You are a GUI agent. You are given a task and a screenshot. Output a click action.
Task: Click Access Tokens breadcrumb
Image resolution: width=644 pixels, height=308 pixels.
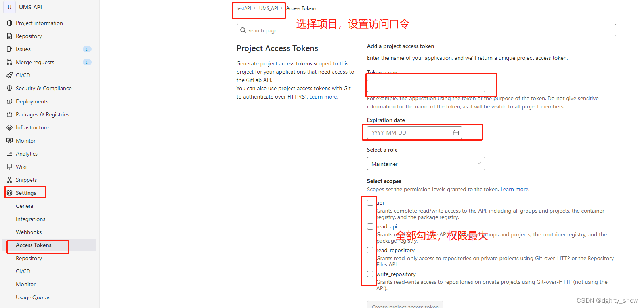(x=301, y=8)
